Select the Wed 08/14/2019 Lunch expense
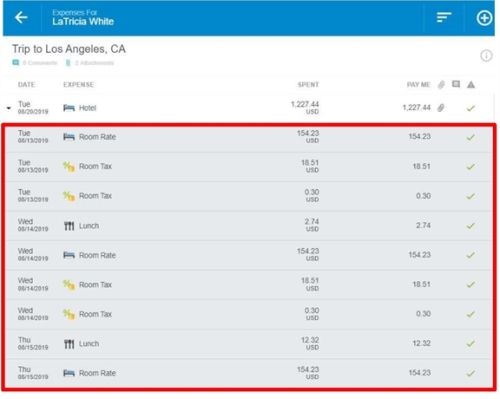 pos(249,226)
